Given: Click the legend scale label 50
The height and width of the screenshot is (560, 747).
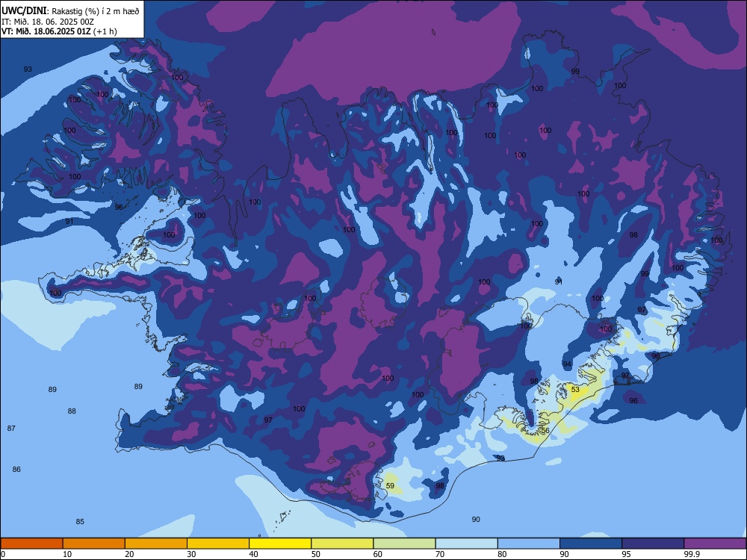Looking at the screenshot, I should point(315,554).
